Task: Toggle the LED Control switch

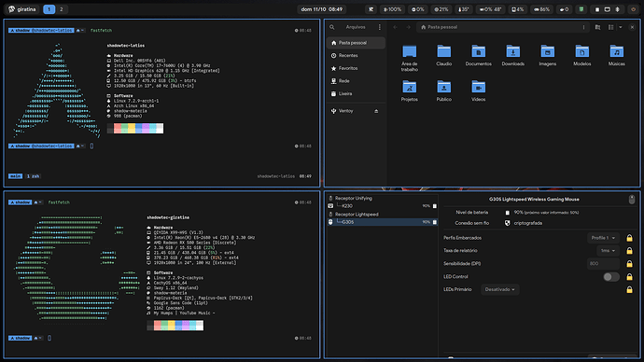Action: 611,277
